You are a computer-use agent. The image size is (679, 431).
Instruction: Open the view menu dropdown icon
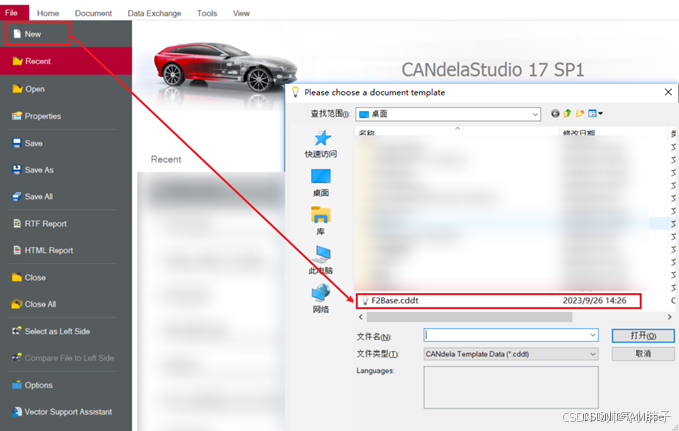coord(595,113)
